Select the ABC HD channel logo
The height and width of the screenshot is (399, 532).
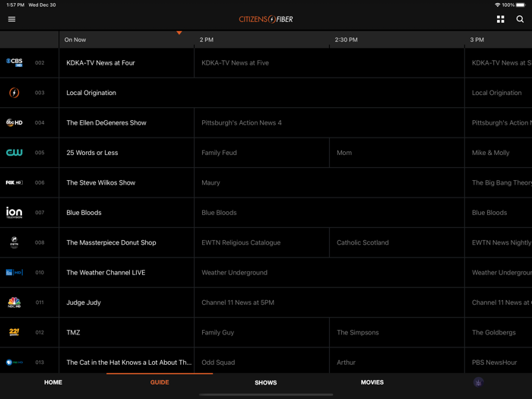[x=14, y=122]
